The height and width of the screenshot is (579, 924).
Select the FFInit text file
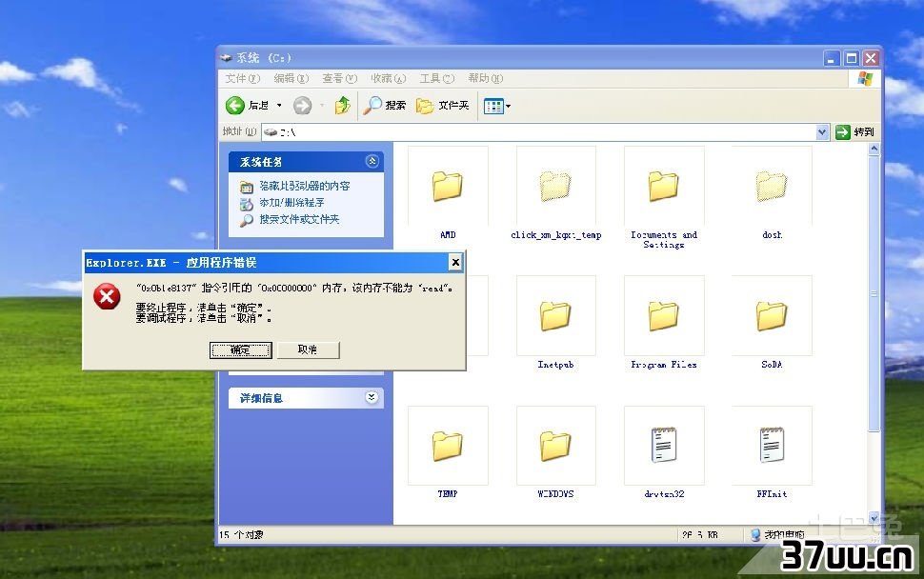(x=772, y=446)
